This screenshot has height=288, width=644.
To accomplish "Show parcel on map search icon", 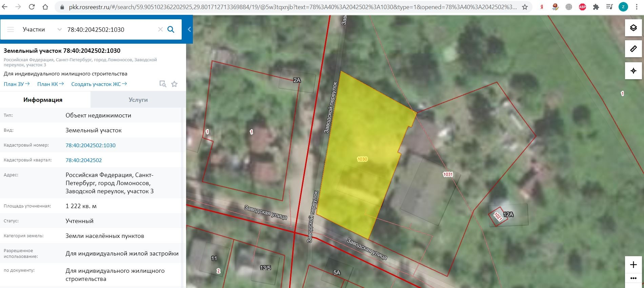I will (163, 84).
